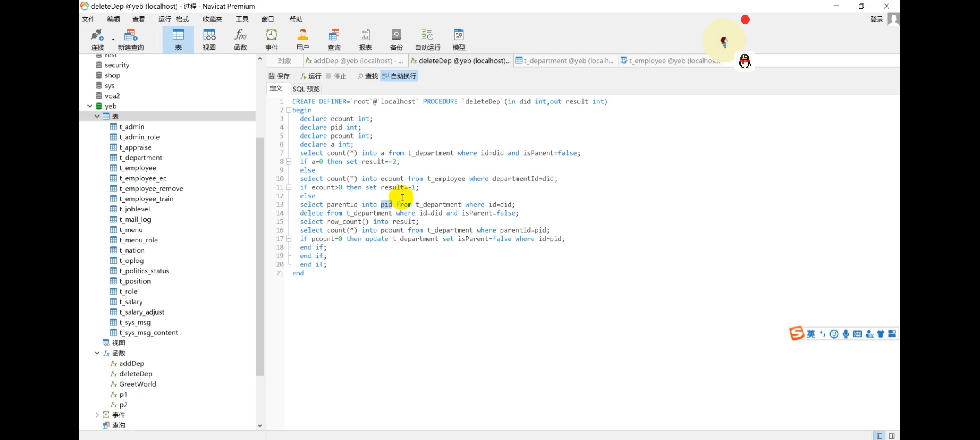The height and width of the screenshot is (440, 980).
Task: Collapse the 表 tables group arrow
Action: pyautogui.click(x=97, y=117)
